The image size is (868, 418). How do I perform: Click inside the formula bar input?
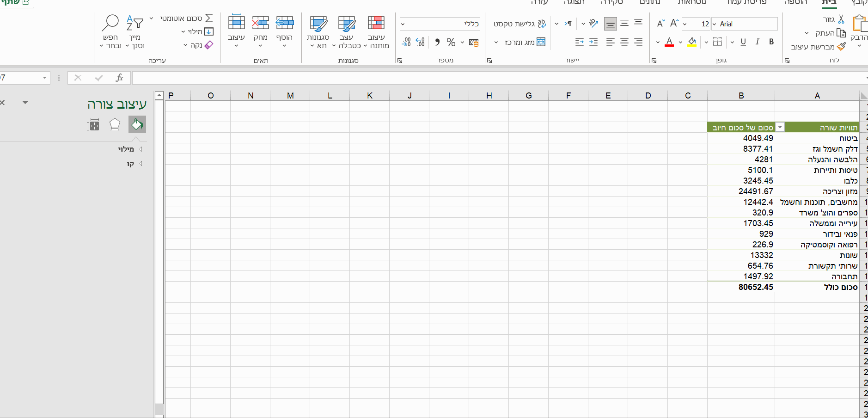[500, 78]
